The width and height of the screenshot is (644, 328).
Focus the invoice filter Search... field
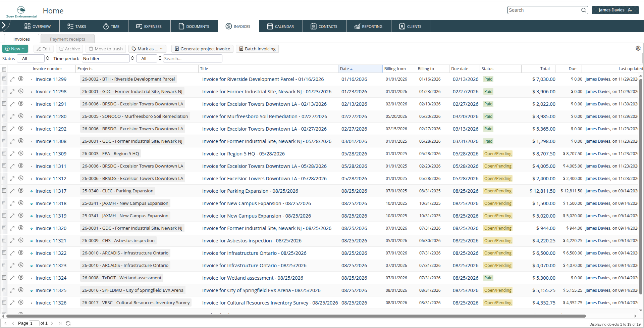click(x=193, y=58)
